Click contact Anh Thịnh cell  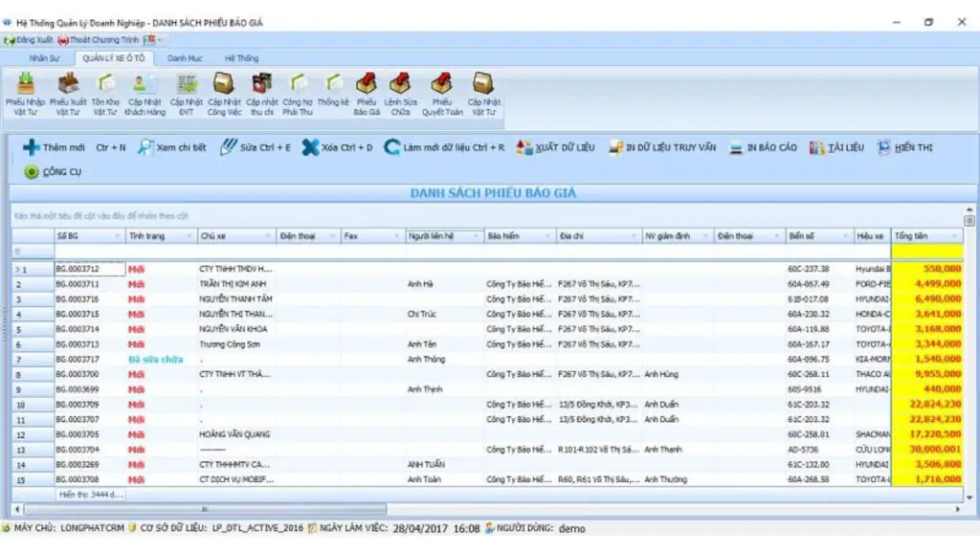pyautogui.click(x=444, y=389)
